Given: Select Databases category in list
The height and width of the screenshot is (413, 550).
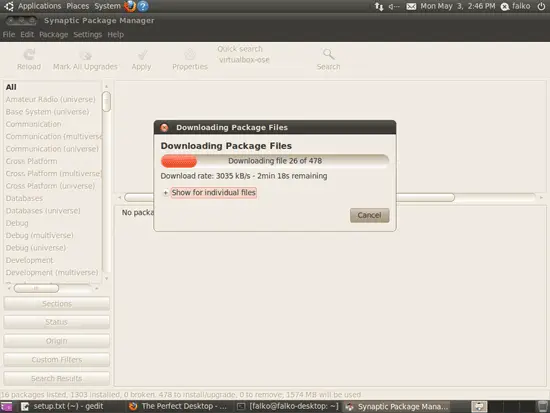Looking at the screenshot, I should pyautogui.click(x=24, y=198).
